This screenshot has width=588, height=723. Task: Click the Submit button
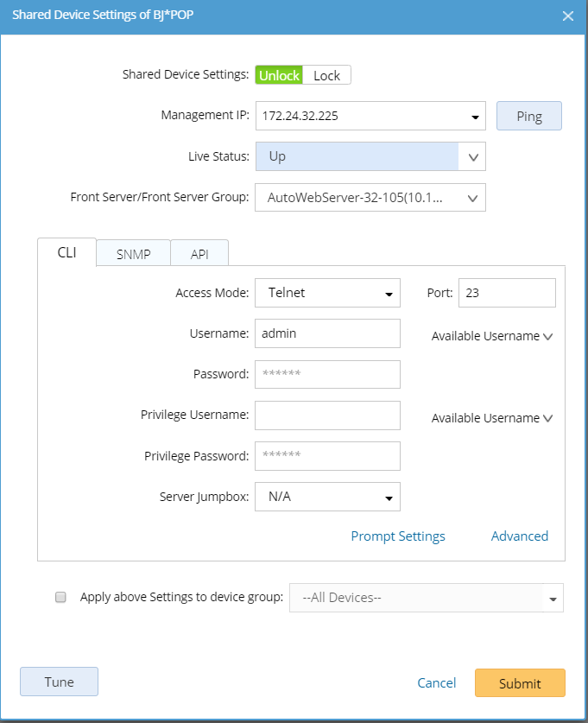pos(520,683)
